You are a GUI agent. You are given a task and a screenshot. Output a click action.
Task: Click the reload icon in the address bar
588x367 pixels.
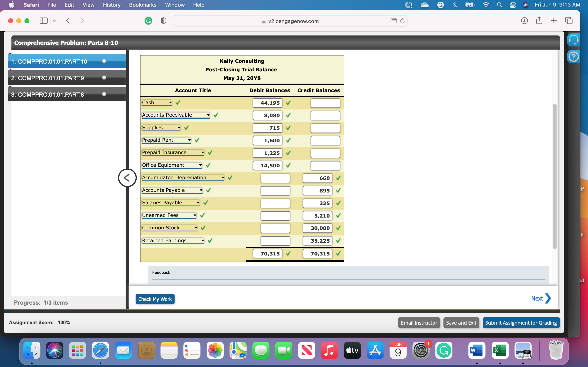tap(402, 21)
